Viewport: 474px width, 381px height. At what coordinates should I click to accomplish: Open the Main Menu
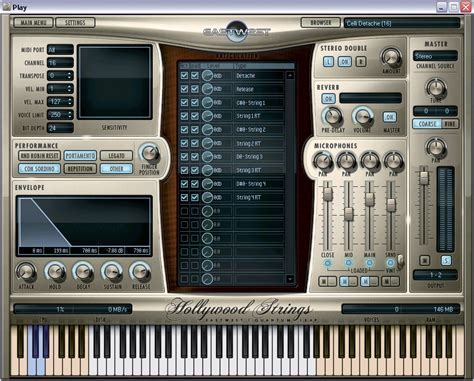pos(33,23)
